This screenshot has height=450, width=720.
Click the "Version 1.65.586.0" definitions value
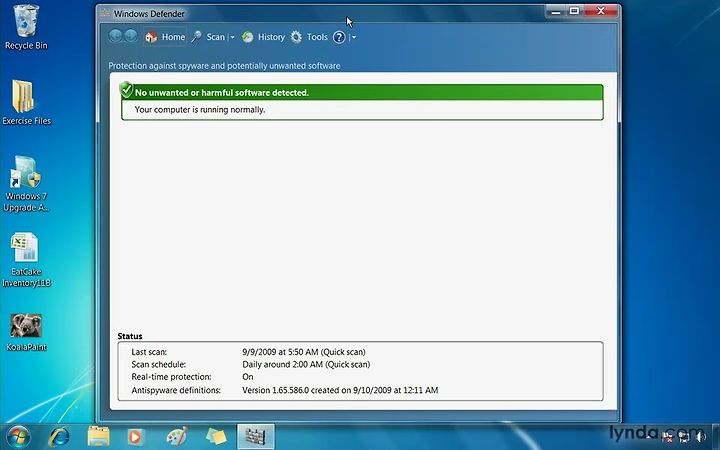coord(340,390)
